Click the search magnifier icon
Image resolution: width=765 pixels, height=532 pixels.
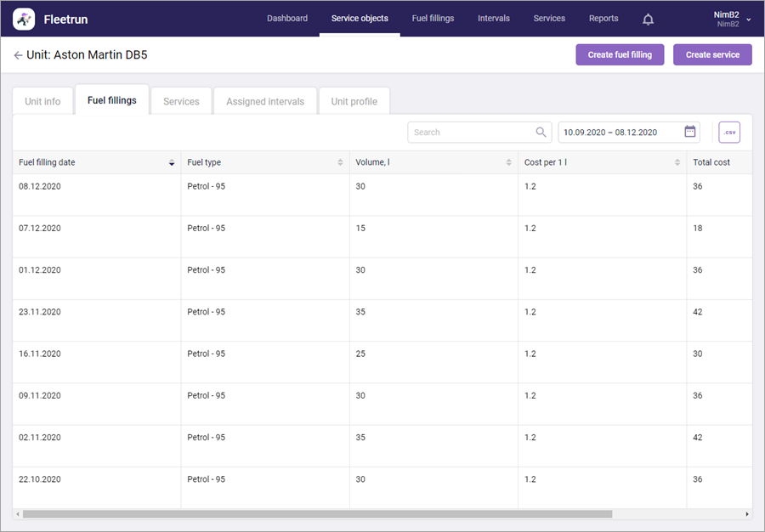click(541, 132)
